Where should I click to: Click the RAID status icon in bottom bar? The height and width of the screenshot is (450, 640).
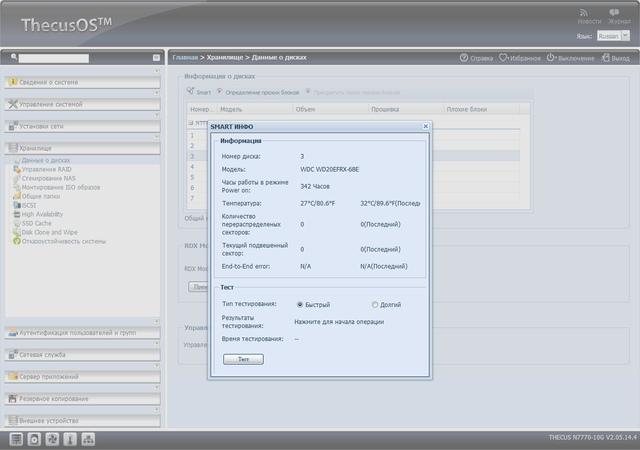click(16, 439)
